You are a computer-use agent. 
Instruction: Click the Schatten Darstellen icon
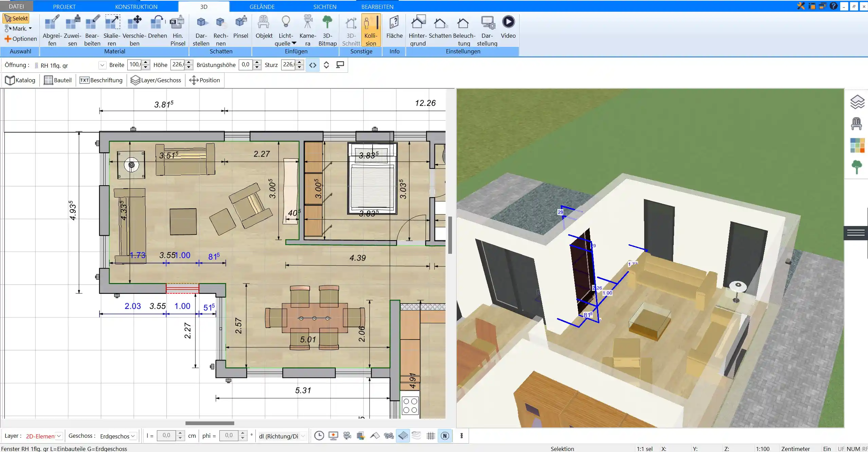pyautogui.click(x=201, y=30)
